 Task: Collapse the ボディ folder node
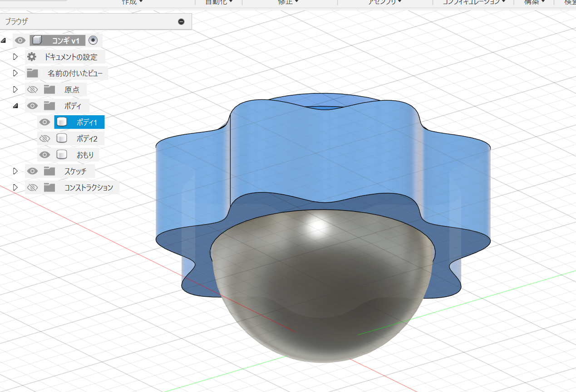click(15, 106)
